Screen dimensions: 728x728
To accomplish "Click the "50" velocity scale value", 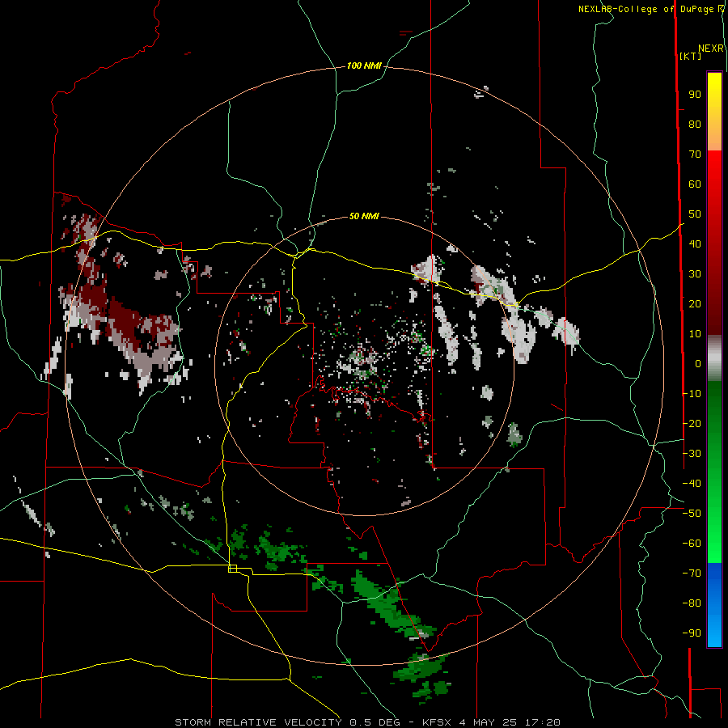I will [695, 214].
